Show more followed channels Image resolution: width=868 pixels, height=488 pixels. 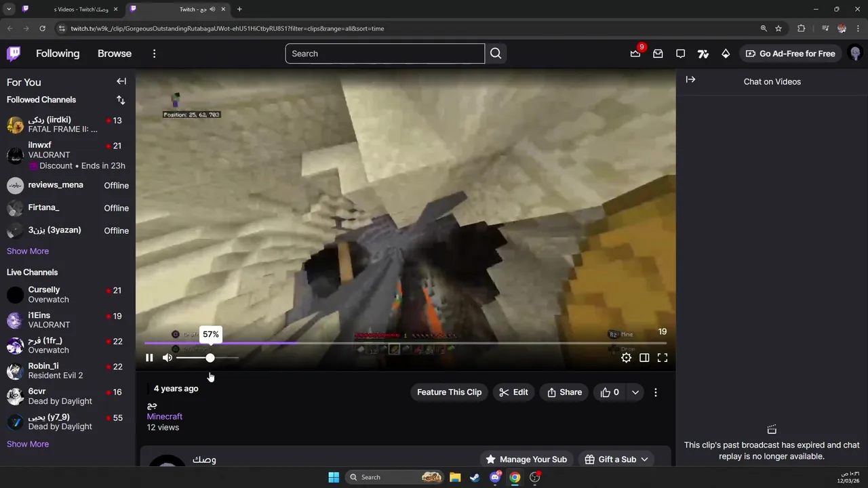click(x=28, y=251)
